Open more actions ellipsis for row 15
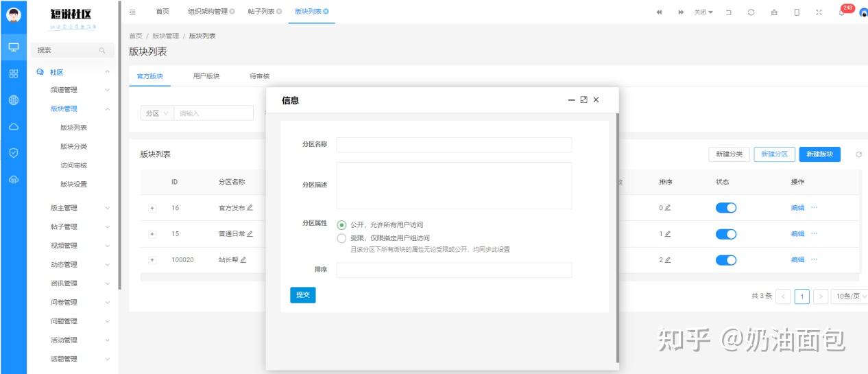868x374 pixels. (815, 233)
